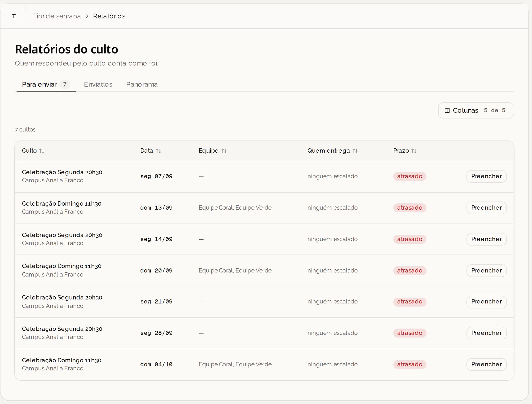Open Celebração Segunda 20h30 on seg 07/09

[x=62, y=172]
